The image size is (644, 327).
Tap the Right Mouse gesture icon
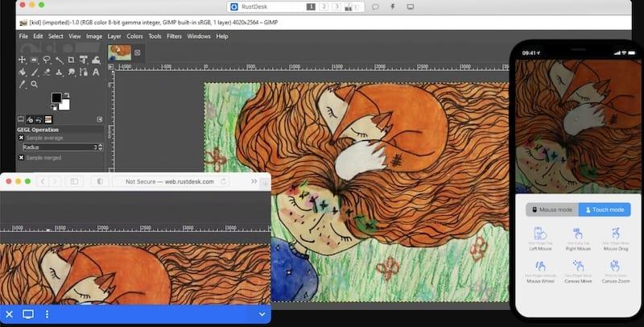[x=578, y=234]
